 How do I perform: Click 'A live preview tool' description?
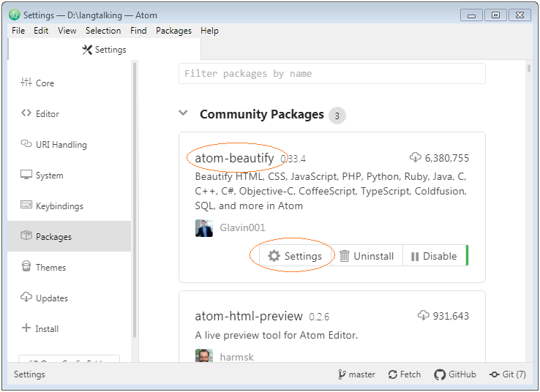[276, 335]
